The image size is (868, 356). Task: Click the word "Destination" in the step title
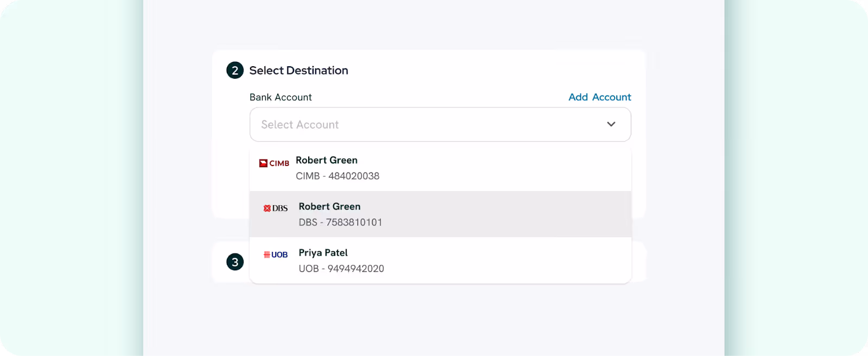pos(317,71)
